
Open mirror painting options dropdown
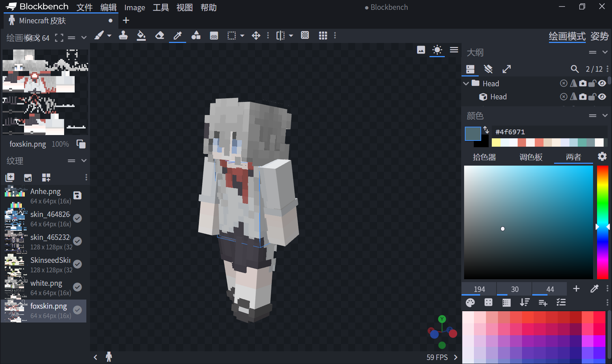[x=291, y=36]
